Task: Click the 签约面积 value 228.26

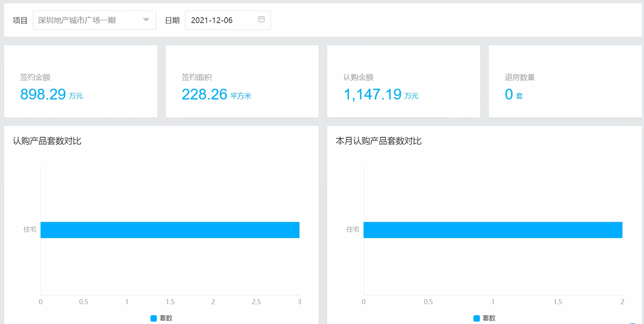Action: click(204, 94)
